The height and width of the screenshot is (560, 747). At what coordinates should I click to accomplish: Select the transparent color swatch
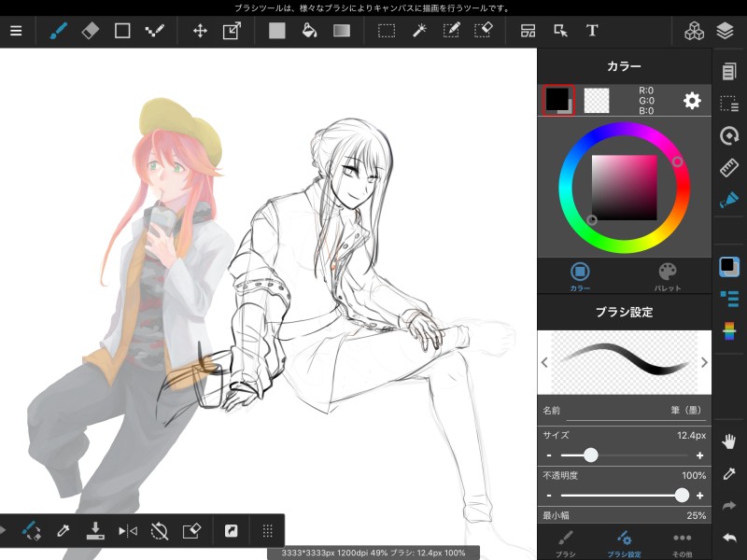[597, 101]
